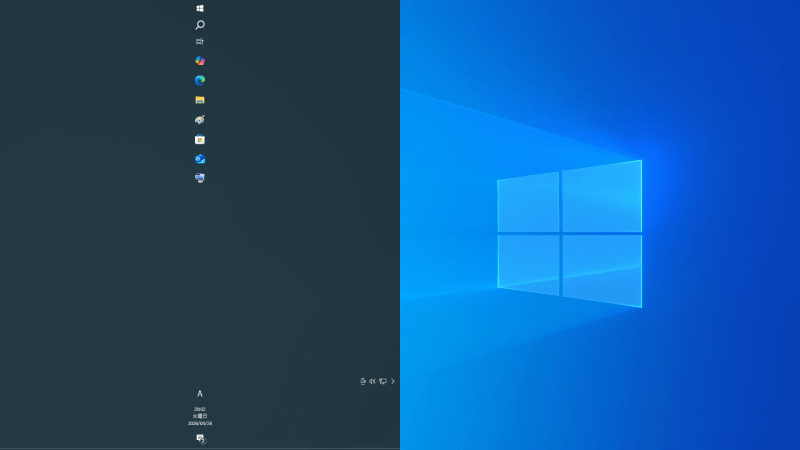The width and height of the screenshot is (800, 450).
Task: Click the IME input mode 'A' indicator
Action: point(200,394)
